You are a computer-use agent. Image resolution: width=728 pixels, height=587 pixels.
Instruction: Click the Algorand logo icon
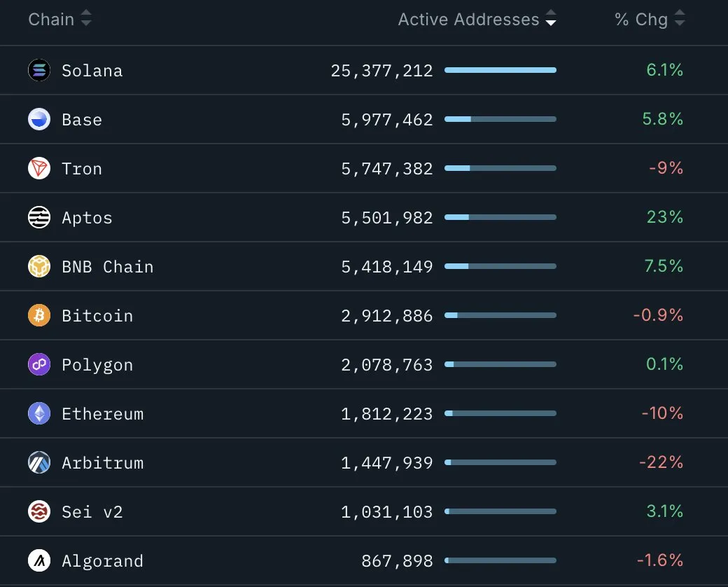(x=39, y=560)
